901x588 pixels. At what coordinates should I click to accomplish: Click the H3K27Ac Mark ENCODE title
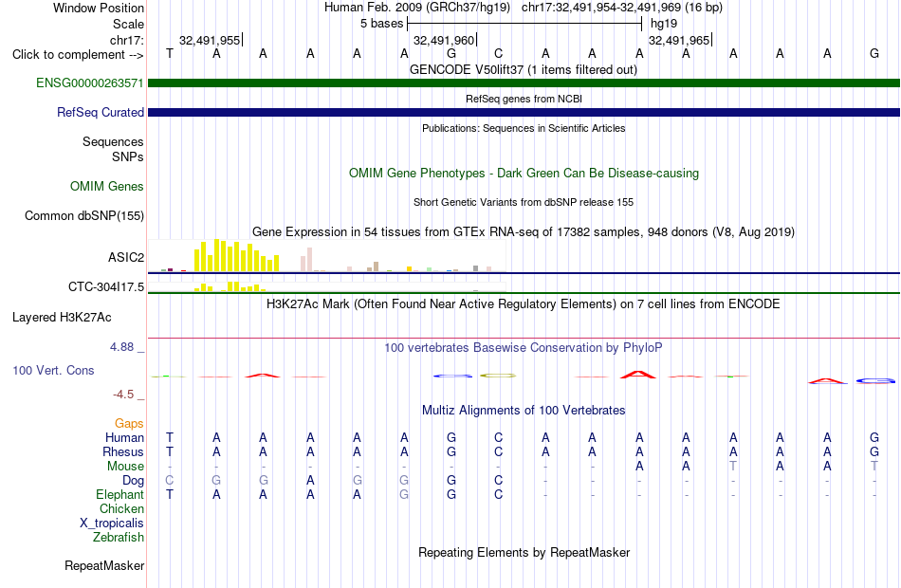(524, 303)
